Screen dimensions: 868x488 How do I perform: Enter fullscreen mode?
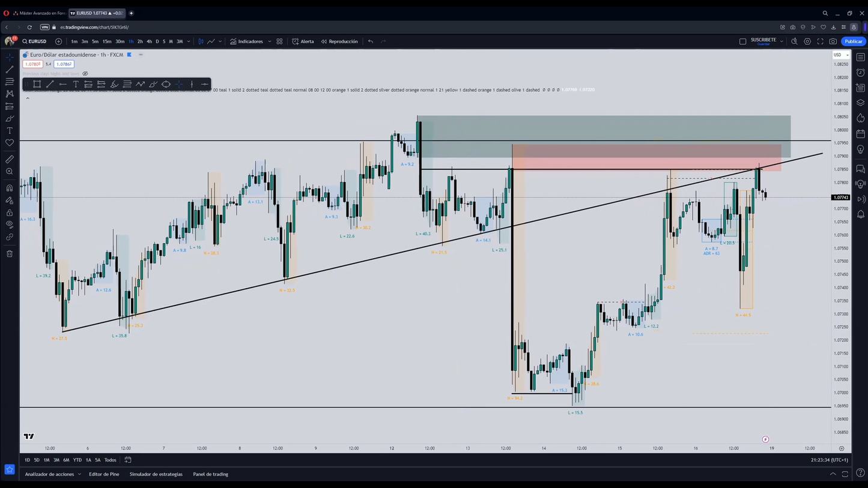pyautogui.click(x=821, y=41)
